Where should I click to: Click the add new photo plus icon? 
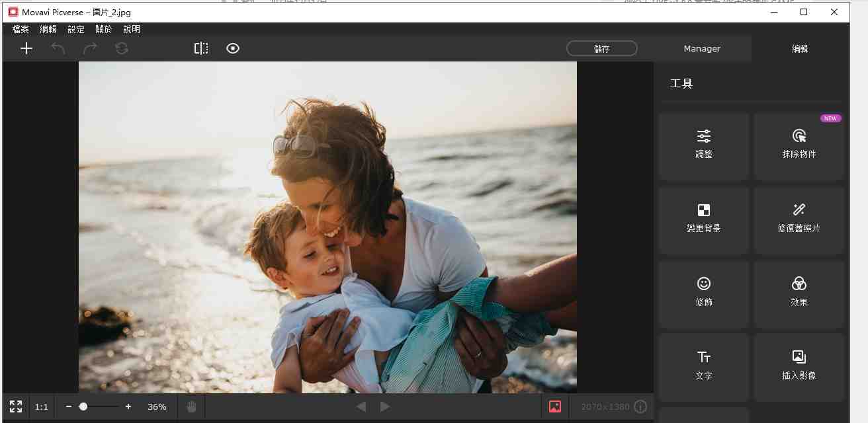[x=26, y=48]
